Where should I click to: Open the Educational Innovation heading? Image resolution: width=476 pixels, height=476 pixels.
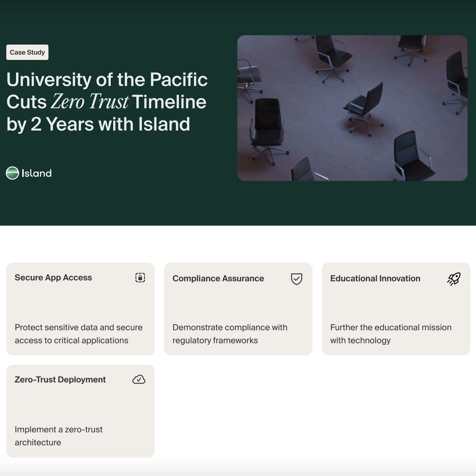pyautogui.click(x=375, y=279)
